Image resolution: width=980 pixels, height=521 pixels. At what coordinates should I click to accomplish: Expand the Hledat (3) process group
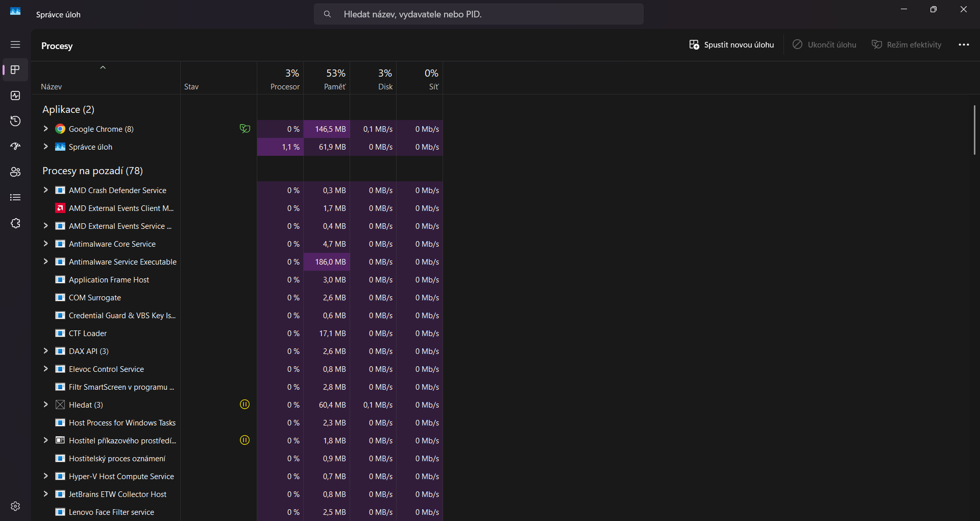tap(45, 405)
